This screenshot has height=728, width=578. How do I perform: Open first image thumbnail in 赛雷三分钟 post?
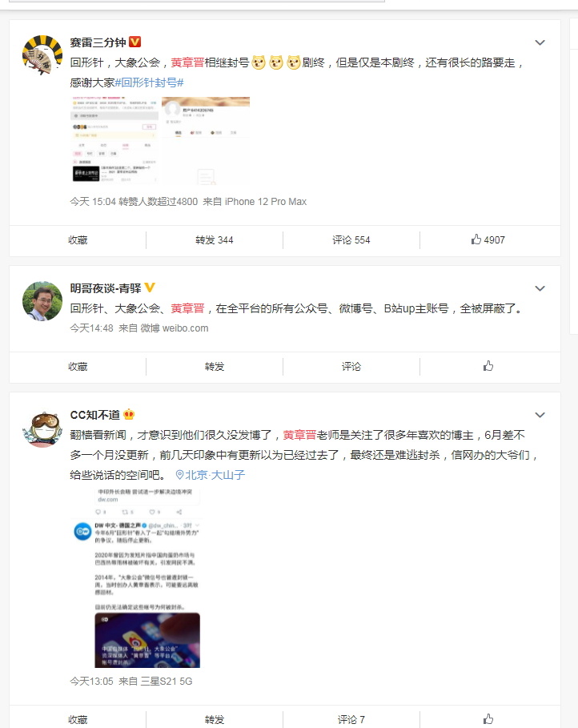click(x=114, y=139)
